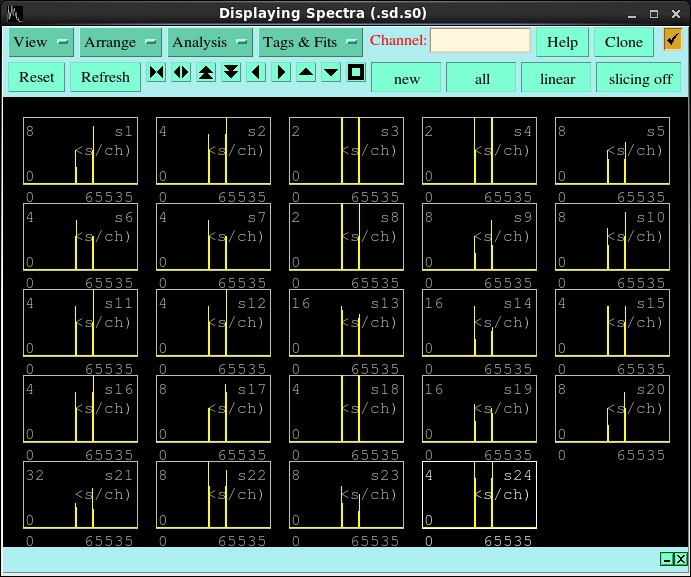
Task: Open the Arrange dropdown menu
Action: [x=121, y=42]
